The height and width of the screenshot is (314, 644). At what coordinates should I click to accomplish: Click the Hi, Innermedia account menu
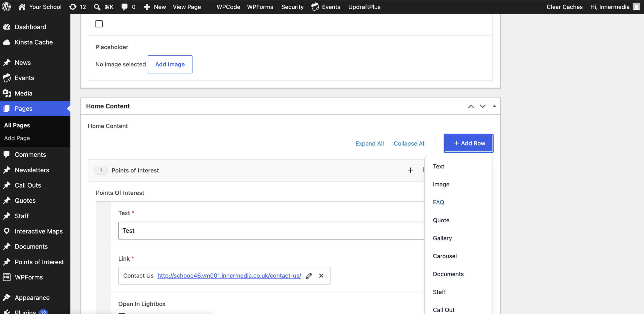[615, 7]
